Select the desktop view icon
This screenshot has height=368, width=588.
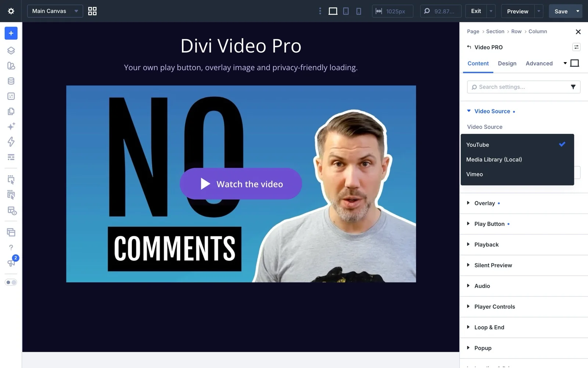[333, 11]
